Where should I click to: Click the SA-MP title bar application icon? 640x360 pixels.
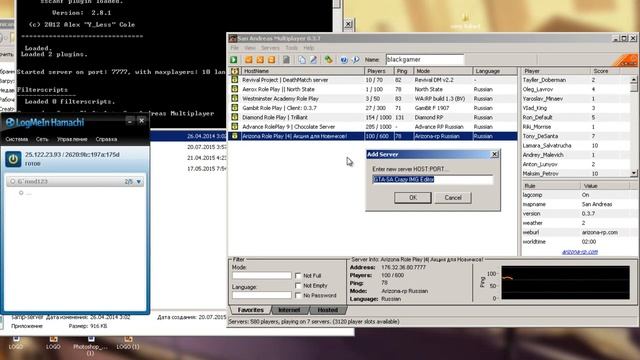pos(233,38)
